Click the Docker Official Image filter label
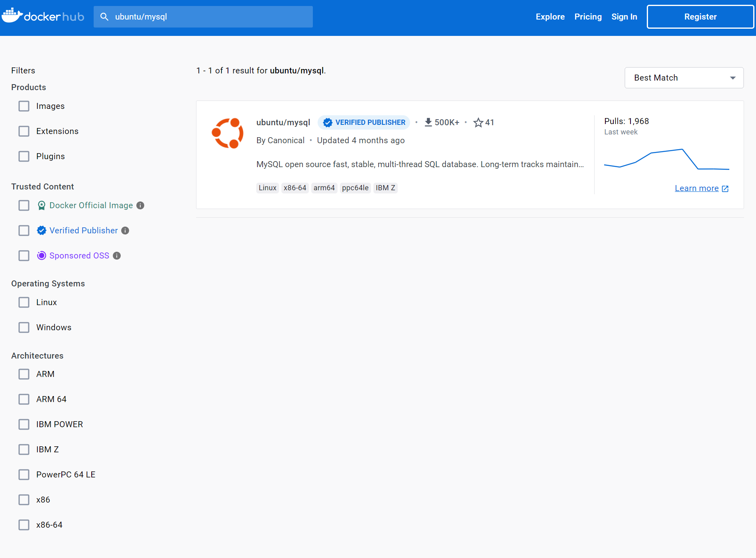 91,205
